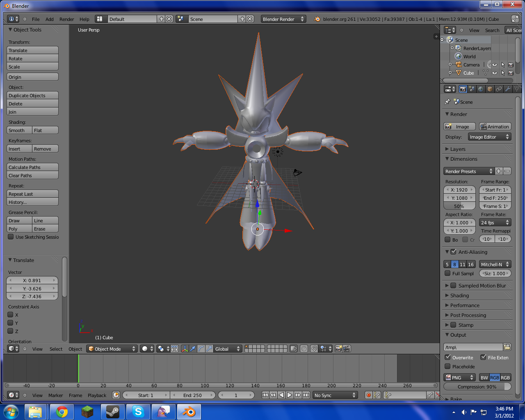The image size is (525, 420).
Task: Toggle Cube selectability arrow in outliner
Action: click(503, 73)
